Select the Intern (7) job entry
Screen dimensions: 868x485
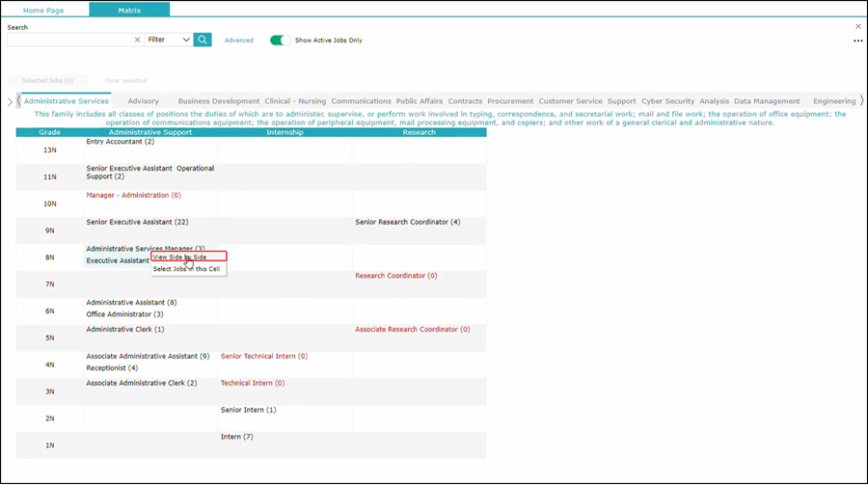point(236,437)
